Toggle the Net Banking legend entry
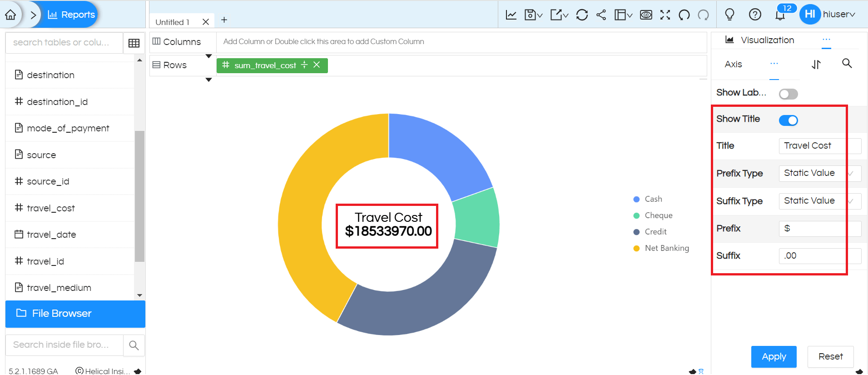 [661, 248]
